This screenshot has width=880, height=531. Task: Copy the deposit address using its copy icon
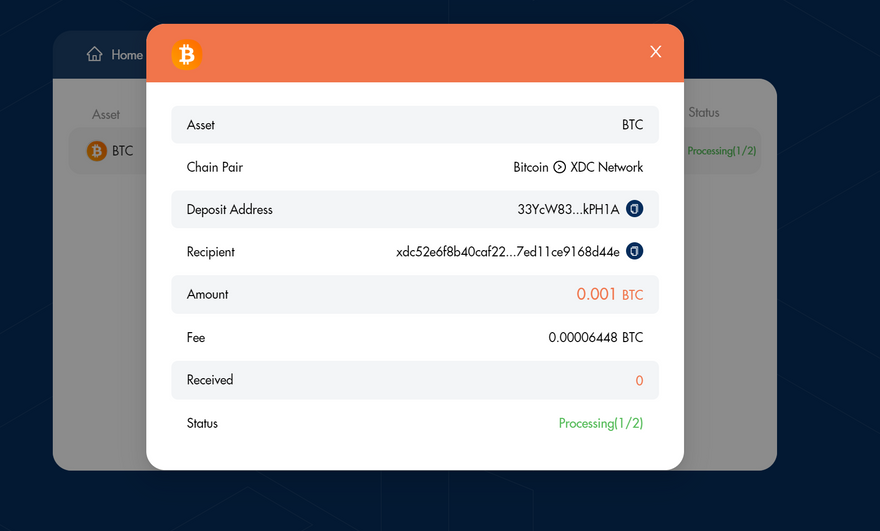(634, 209)
